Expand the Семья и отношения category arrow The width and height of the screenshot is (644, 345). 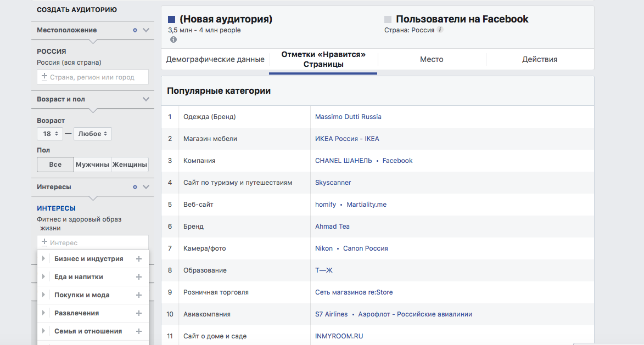pos(43,331)
